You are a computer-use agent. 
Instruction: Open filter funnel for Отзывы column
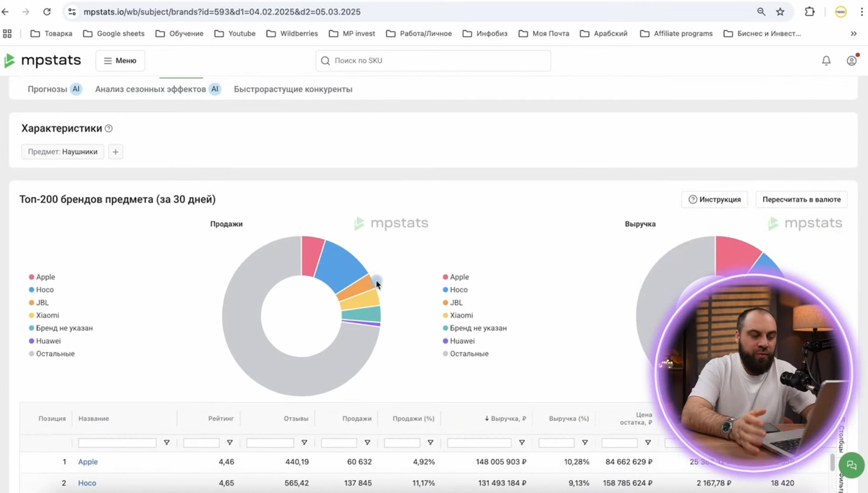pyautogui.click(x=304, y=442)
